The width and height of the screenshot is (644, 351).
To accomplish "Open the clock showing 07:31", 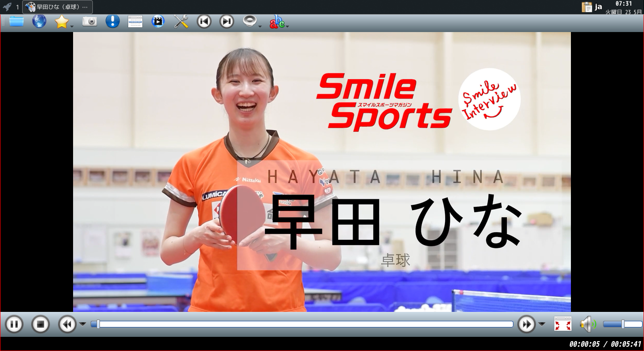I will pos(624,8).
